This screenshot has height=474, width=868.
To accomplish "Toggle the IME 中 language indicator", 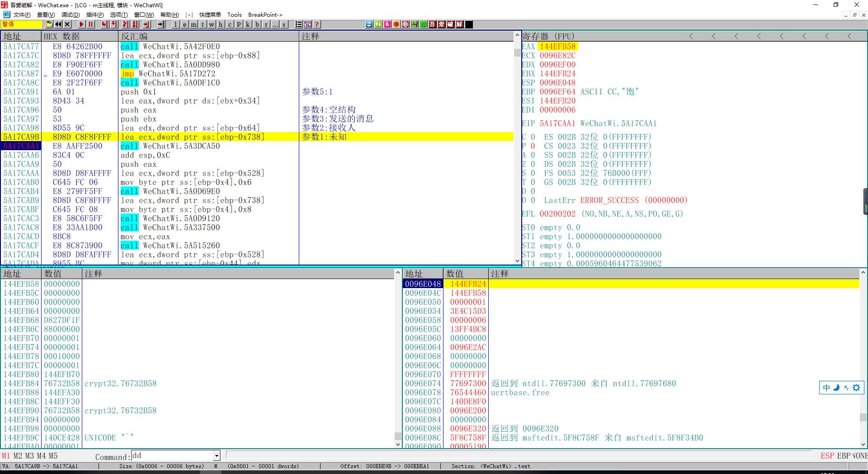I will click(826, 388).
